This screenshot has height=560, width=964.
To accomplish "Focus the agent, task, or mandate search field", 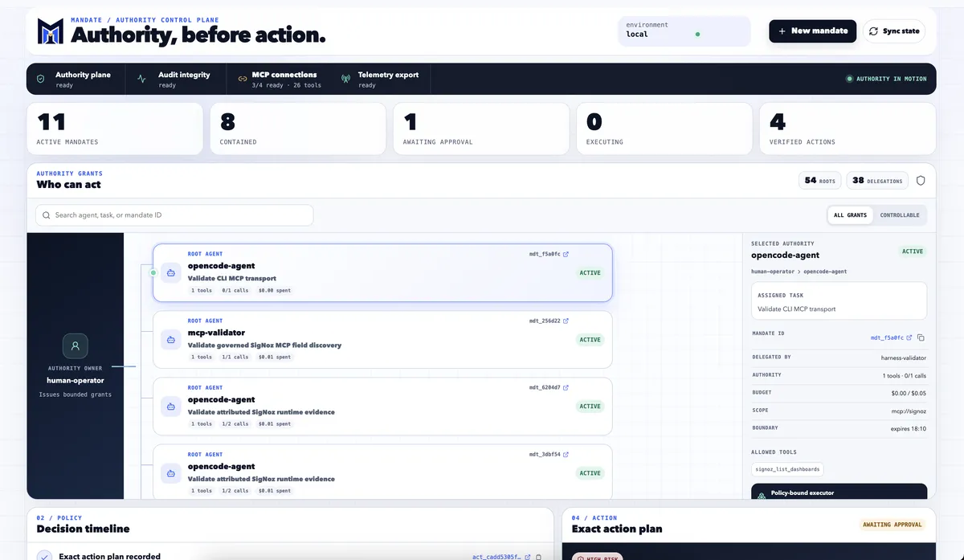I will [x=174, y=215].
